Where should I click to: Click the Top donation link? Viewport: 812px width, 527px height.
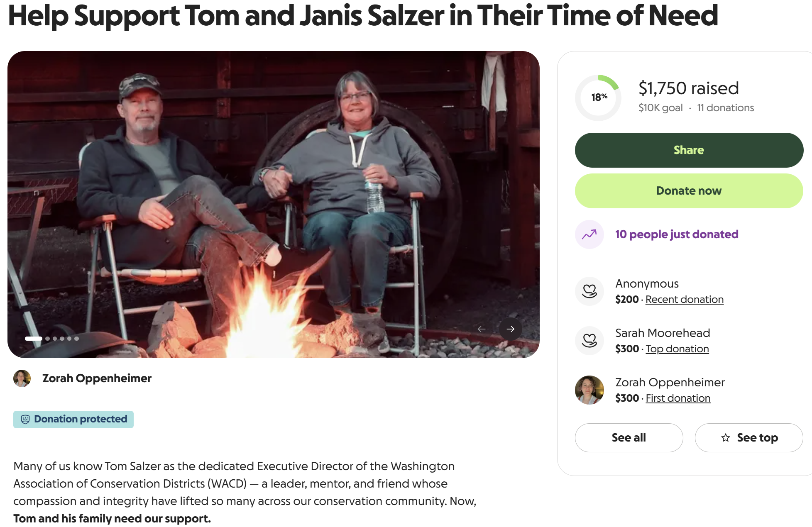[x=677, y=349]
